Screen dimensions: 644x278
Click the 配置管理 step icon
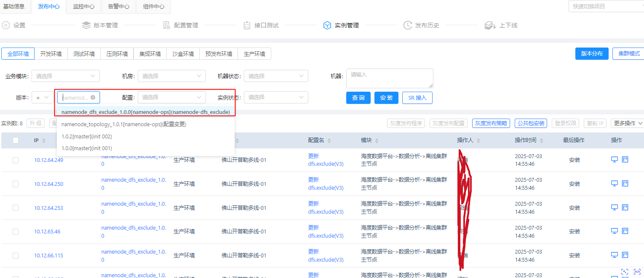click(x=167, y=25)
